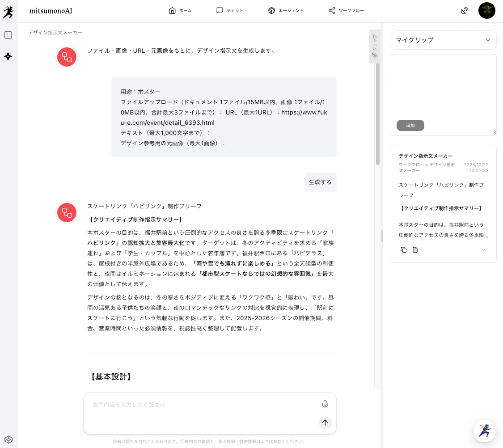This screenshot has width=503, height=448.
Task: Click the microphone voice input icon
Action: pyautogui.click(x=325, y=404)
